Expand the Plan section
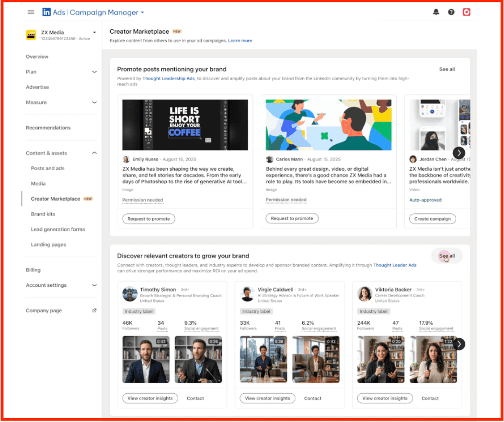 94,72
